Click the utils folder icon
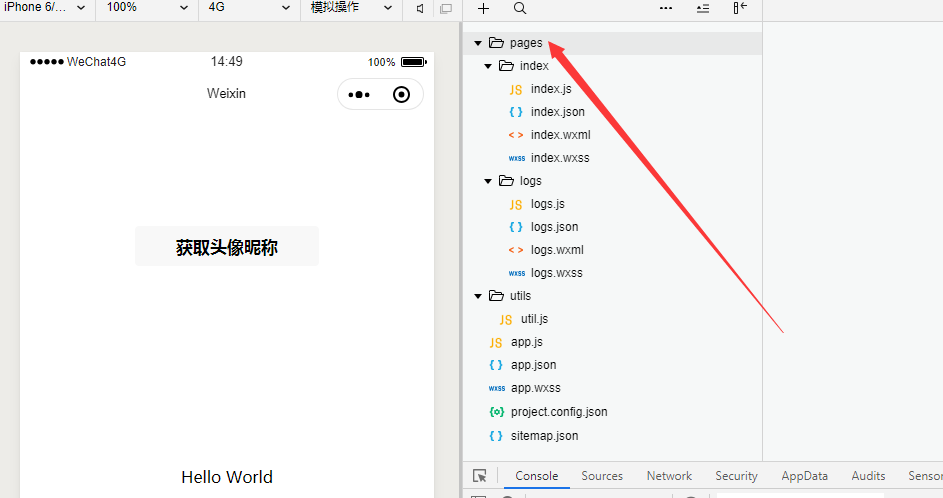Viewport: 943px width, 498px height. click(496, 296)
